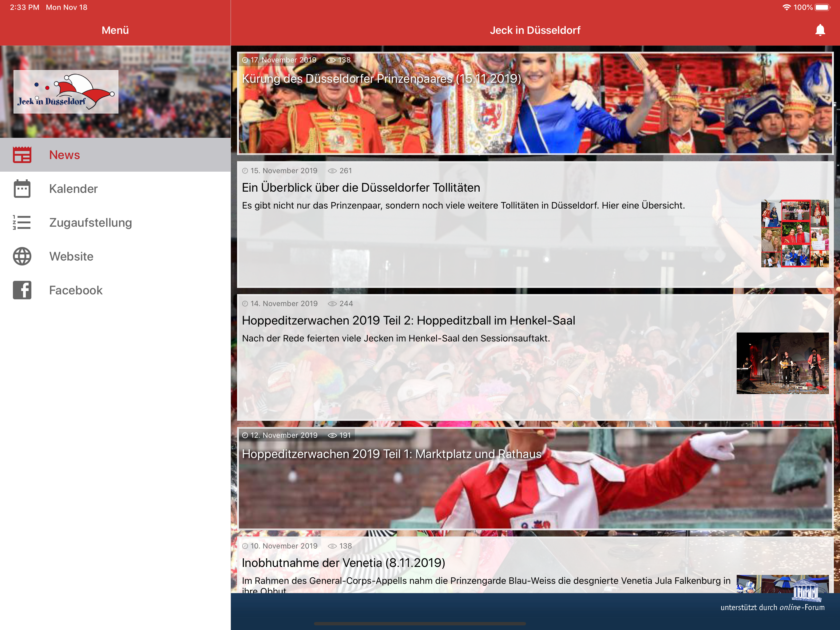Click the "15. November 2019" date text
The width and height of the screenshot is (840, 630).
click(x=284, y=171)
